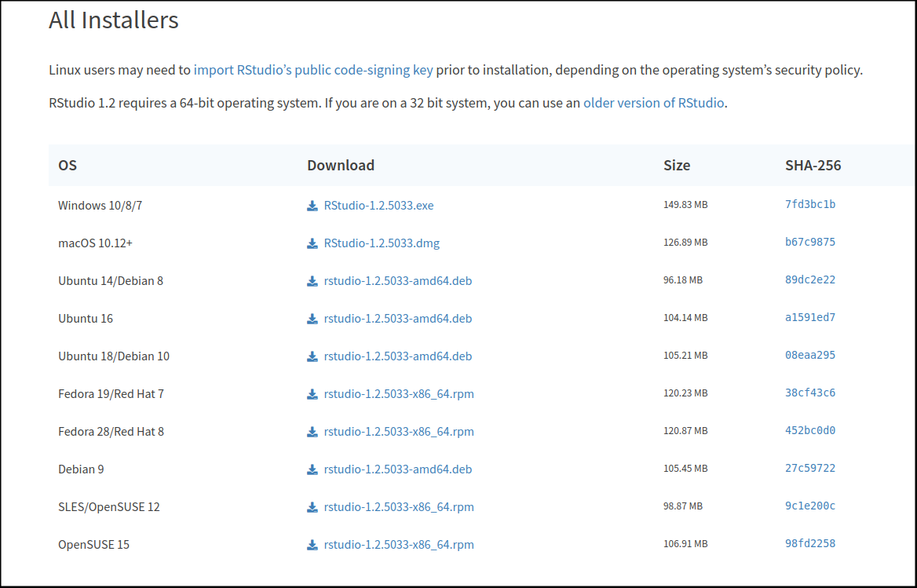This screenshot has width=917, height=588.
Task: Click the download icon beside RStudio-1.2.5033.dmg
Action: [312, 243]
